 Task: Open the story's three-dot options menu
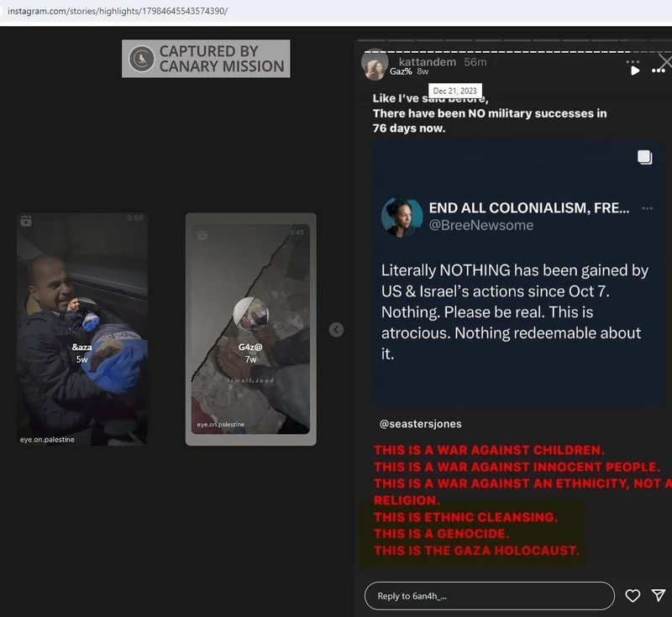pos(655,71)
